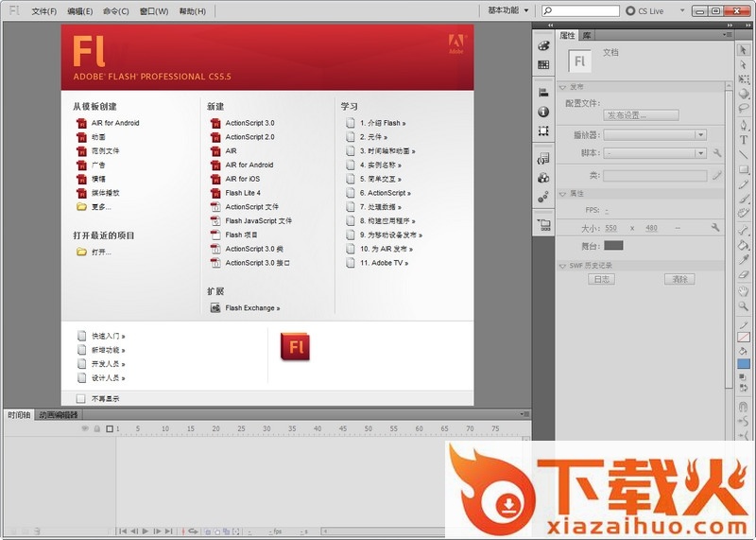Select the Eraser tool
The height and width of the screenshot is (540, 756).
744,274
